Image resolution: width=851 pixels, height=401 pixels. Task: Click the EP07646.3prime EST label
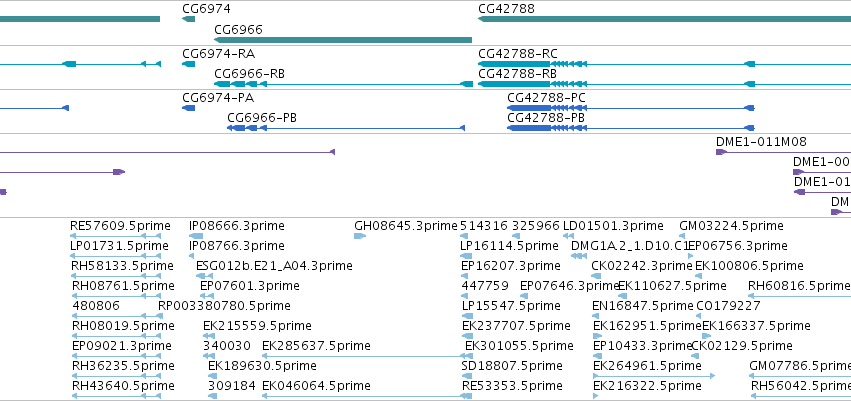(570, 286)
